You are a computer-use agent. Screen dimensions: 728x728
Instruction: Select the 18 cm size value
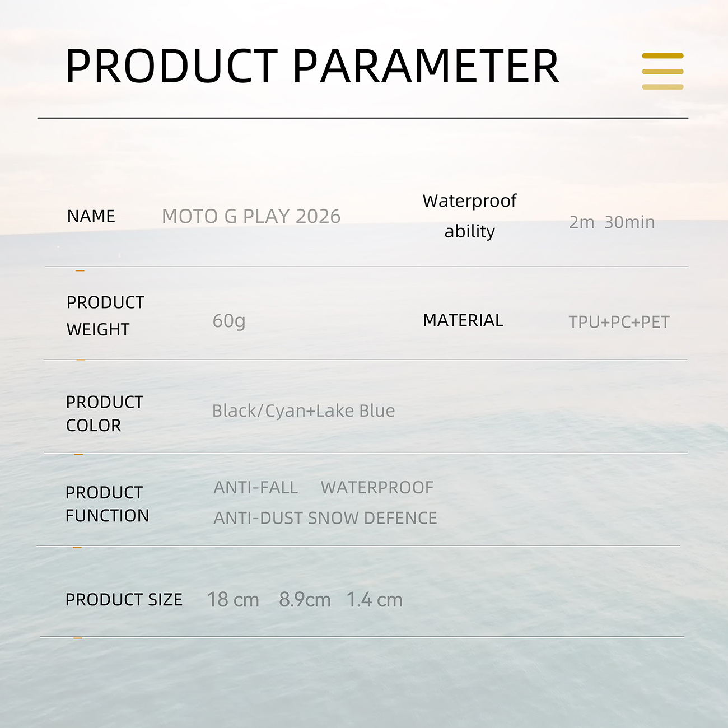pyautogui.click(x=233, y=600)
